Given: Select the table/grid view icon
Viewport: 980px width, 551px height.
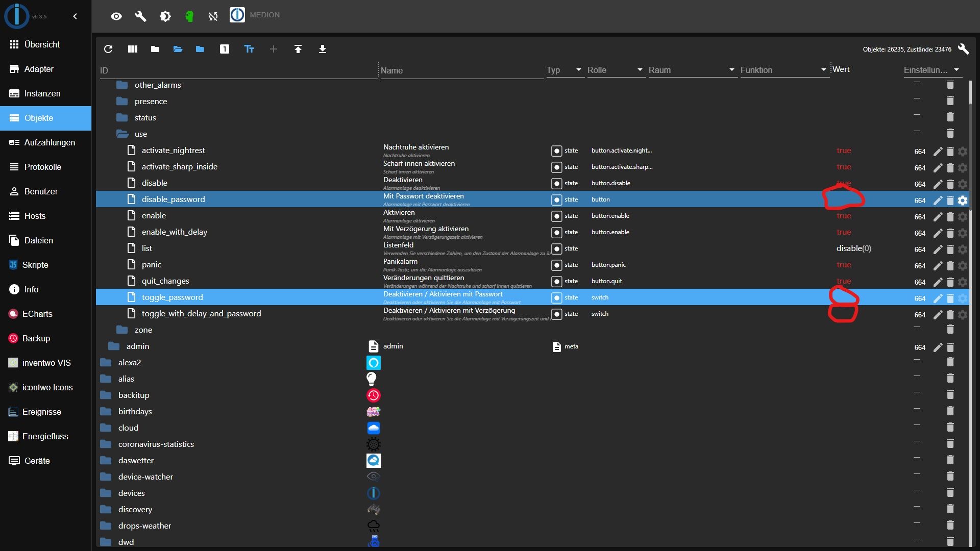Looking at the screenshot, I should coord(133,48).
